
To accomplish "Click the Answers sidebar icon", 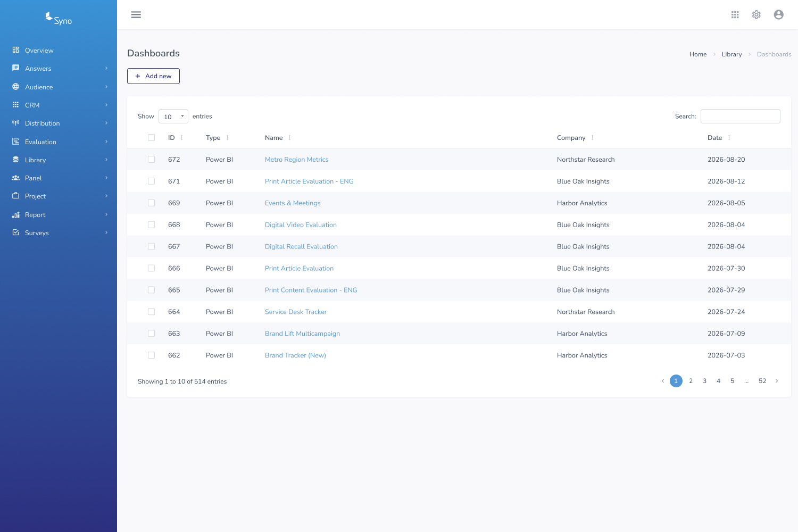I will pyautogui.click(x=15, y=68).
